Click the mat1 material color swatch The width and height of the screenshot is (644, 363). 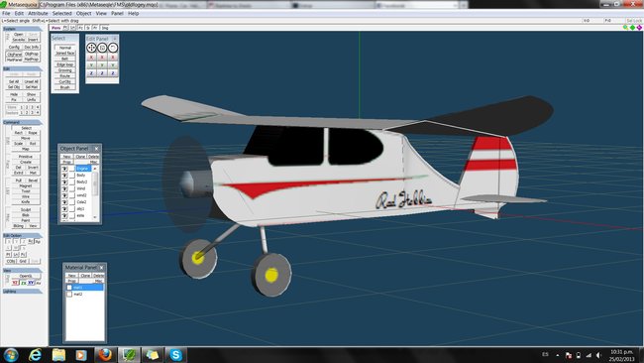coord(69,288)
